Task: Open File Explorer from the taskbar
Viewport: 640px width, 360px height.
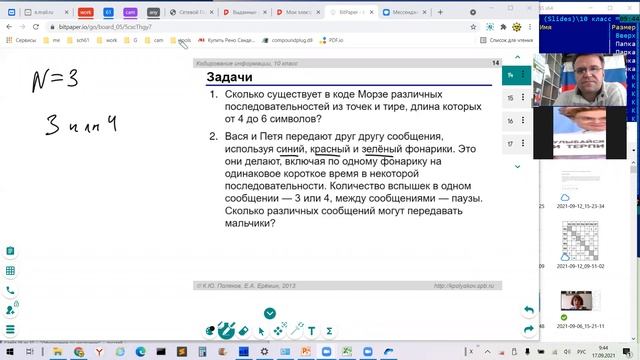Action: tap(58, 351)
